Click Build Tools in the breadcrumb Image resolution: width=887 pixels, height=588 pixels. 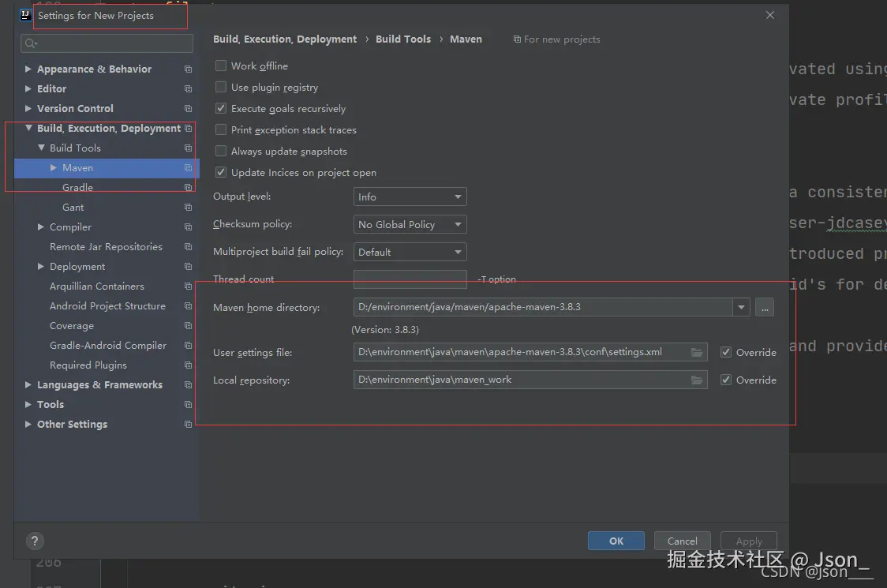point(403,39)
